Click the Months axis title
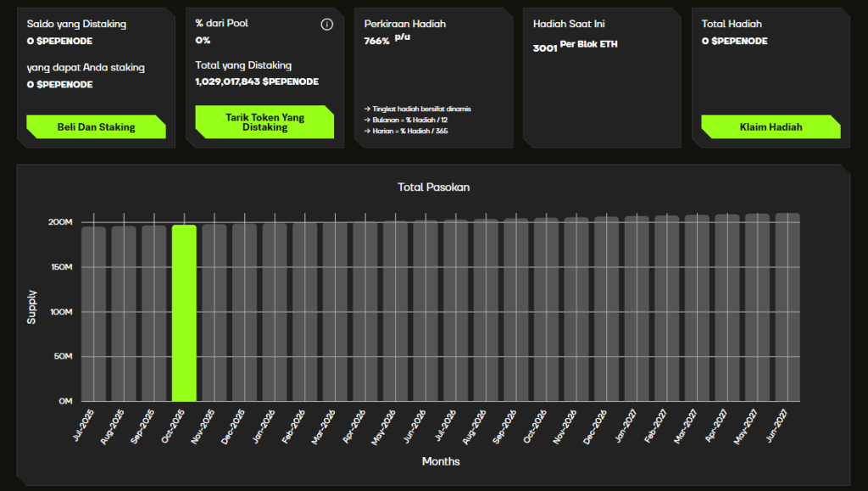This screenshot has height=491, width=868. pos(441,461)
